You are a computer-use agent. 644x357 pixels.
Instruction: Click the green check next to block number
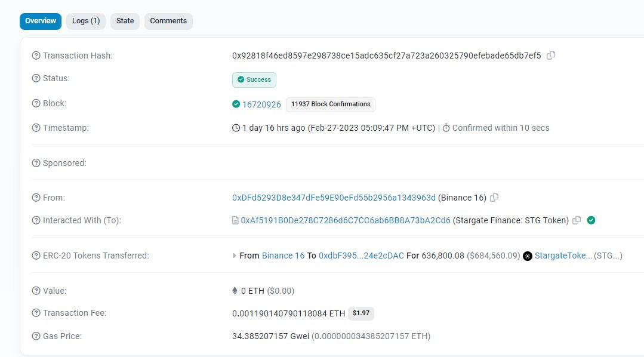click(x=236, y=104)
